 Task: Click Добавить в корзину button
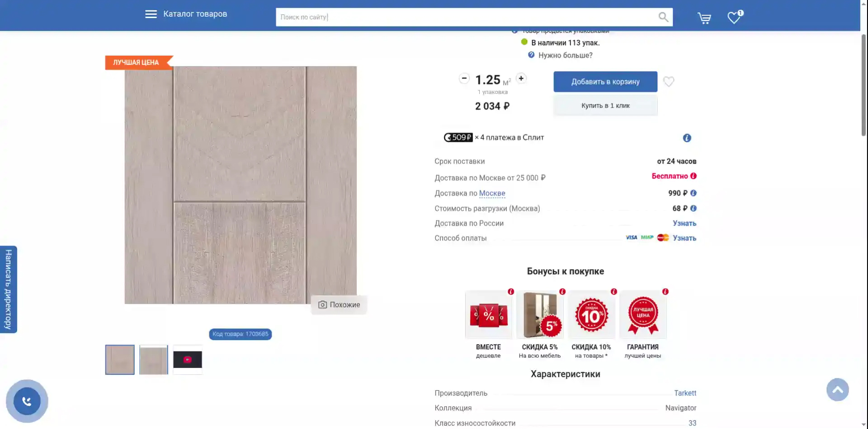[x=605, y=82]
